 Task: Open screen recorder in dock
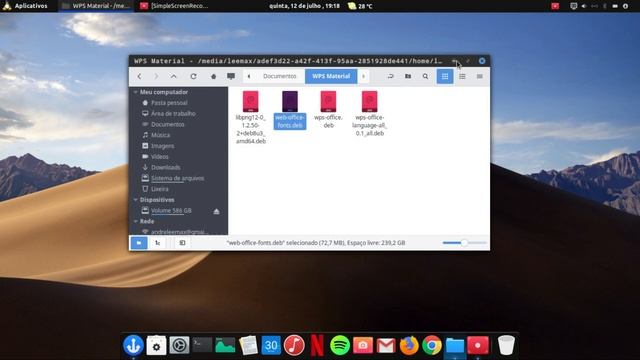coord(478,345)
